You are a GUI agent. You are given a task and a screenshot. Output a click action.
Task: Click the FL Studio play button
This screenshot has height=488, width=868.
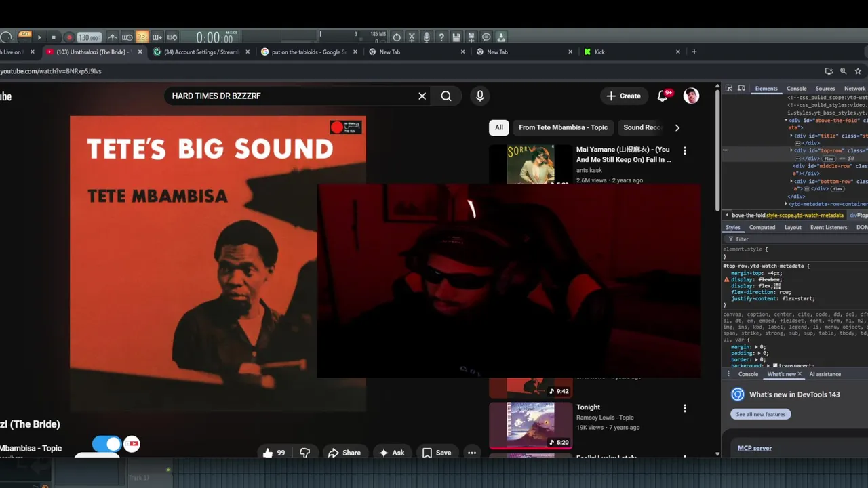point(39,37)
